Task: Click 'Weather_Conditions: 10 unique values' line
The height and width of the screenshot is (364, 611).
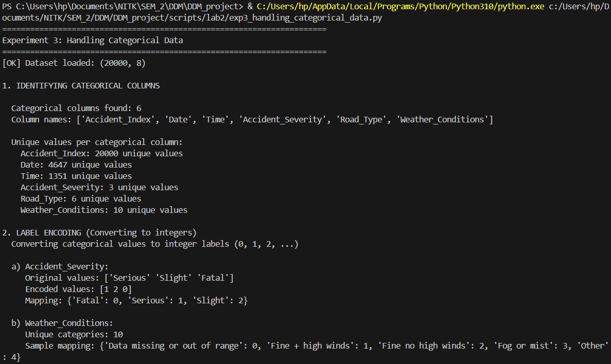Action: point(104,210)
